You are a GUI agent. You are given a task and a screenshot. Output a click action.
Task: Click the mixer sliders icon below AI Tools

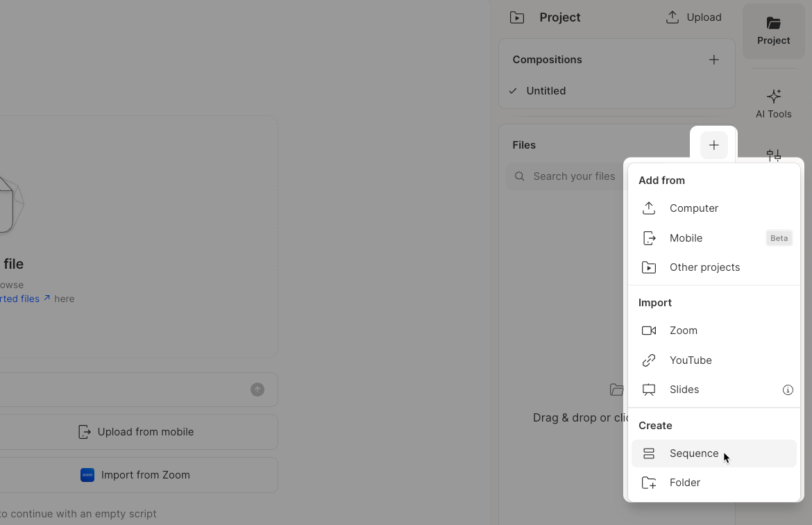point(773,156)
